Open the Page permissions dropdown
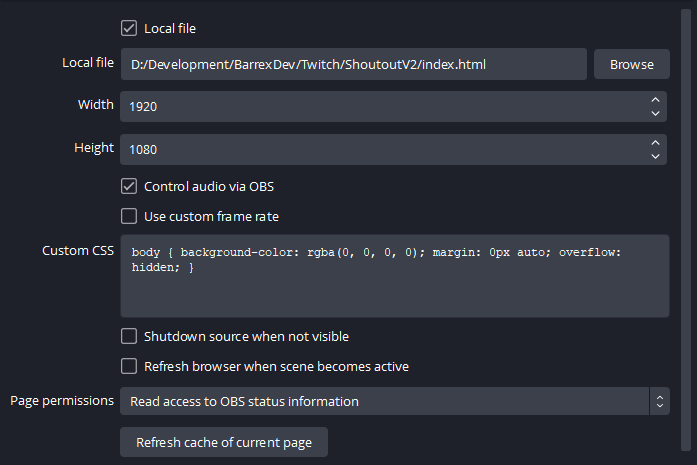697x465 pixels. [384, 402]
